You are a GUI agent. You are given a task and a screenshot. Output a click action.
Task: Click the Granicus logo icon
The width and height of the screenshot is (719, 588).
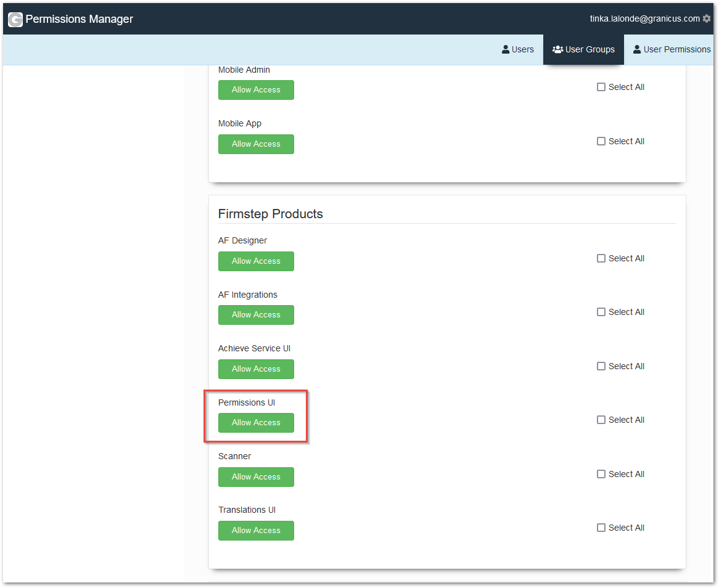15,19
